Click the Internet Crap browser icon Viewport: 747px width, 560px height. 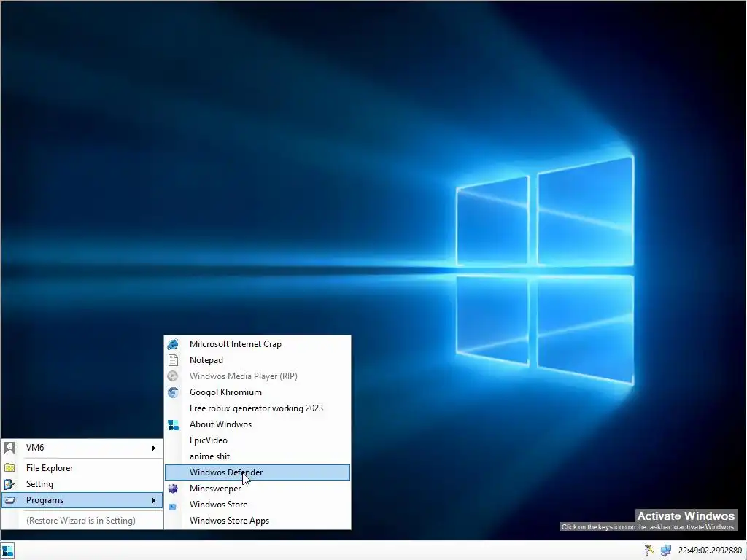click(x=173, y=344)
